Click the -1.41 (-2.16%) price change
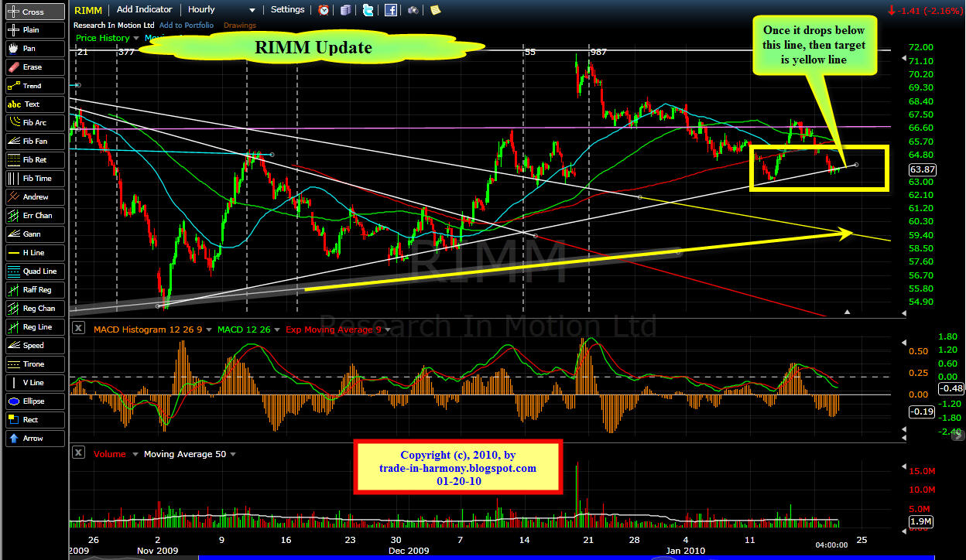Screen dimensions: 966x560 925,11
